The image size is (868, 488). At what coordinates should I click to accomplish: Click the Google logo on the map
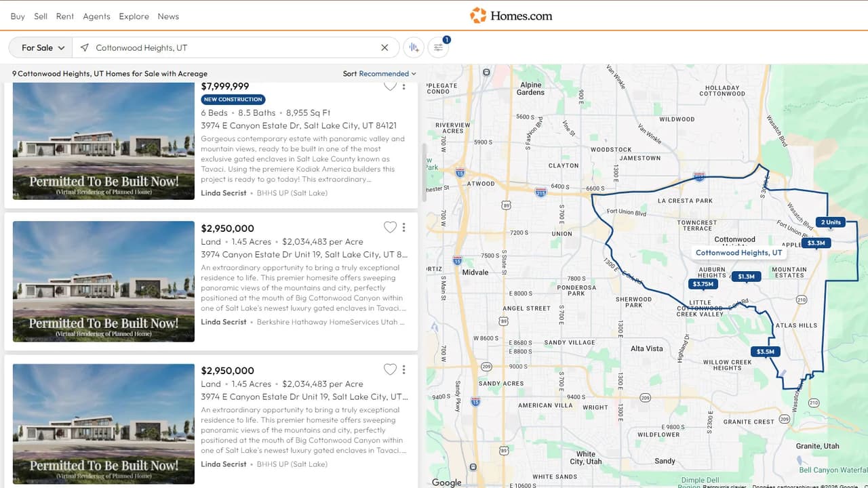point(447,482)
